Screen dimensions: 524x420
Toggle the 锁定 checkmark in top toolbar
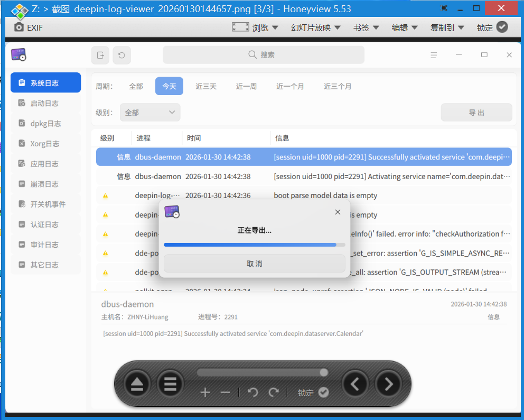[502, 27]
